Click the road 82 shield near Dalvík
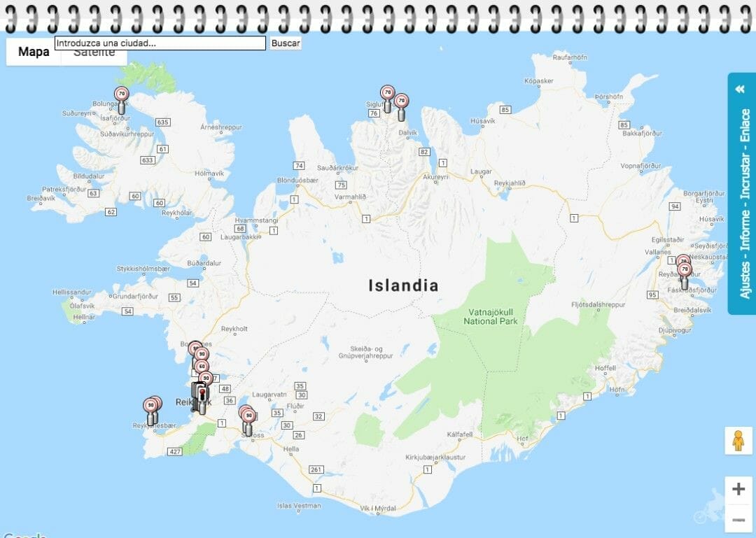756x538 pixels. click(x=424, y=152)
